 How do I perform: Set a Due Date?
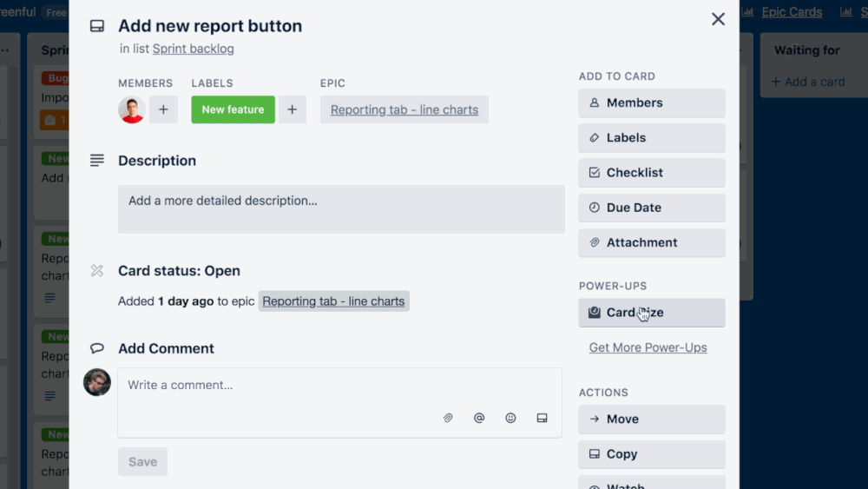[652, 208]
